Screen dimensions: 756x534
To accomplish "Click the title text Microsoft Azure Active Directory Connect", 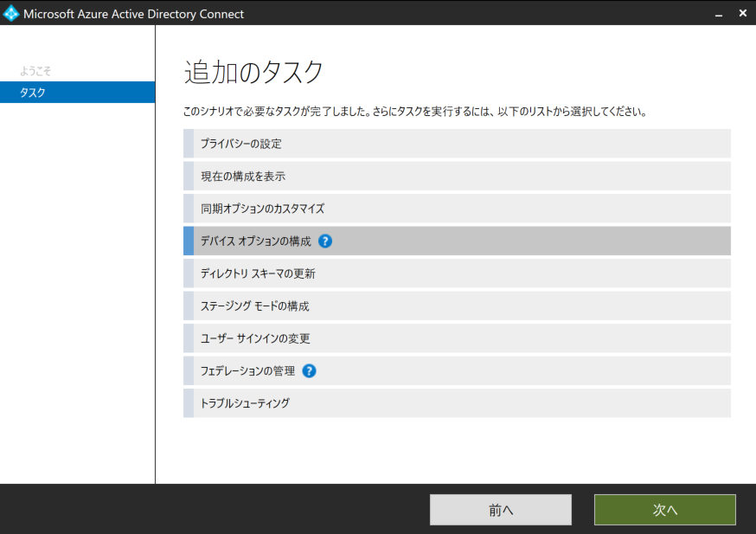I will coord(133,14).
